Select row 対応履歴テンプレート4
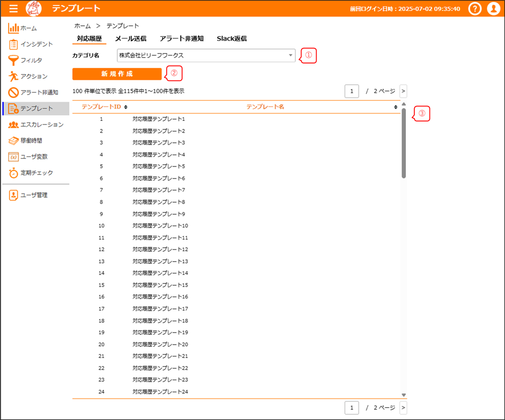Viewport: 505px width, 420px height. point(236,155)
